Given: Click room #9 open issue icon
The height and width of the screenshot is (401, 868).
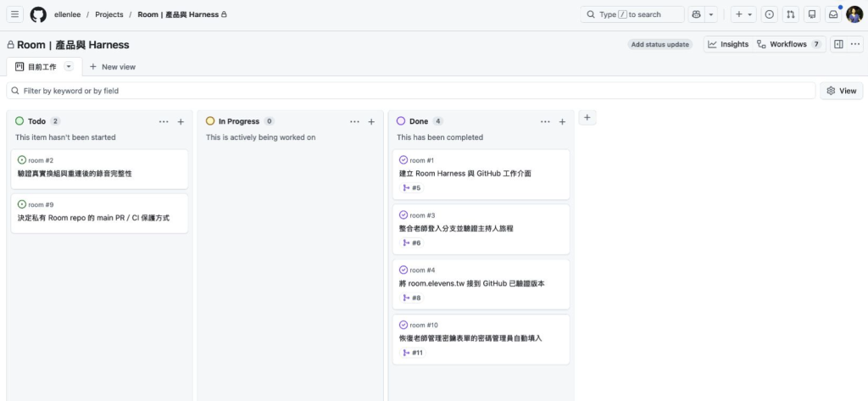Looking at the screenshot, I should 22,204.
